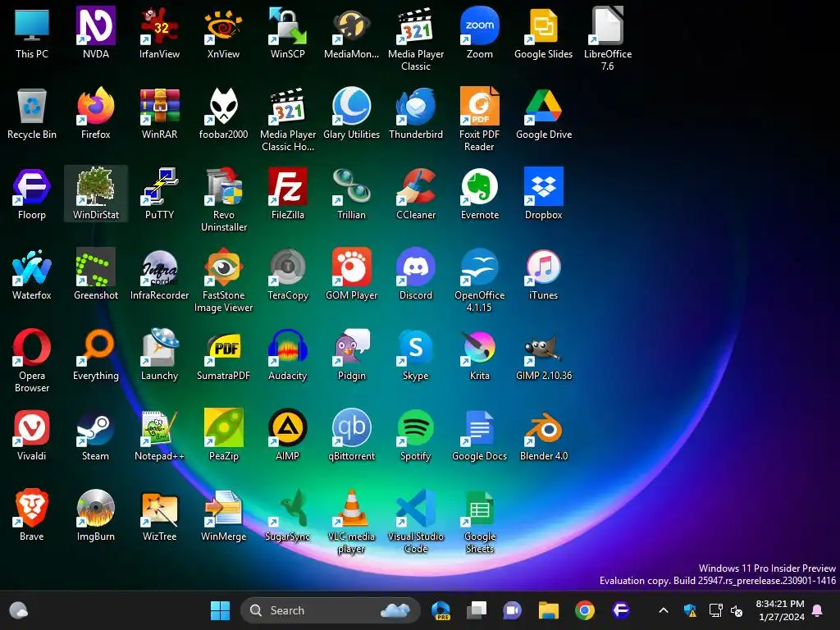Viewport: 840px width, 630px height.
Task: Launch Google Chrome from the taskbar
Action: pyautogui.click(x=584, y=610)
